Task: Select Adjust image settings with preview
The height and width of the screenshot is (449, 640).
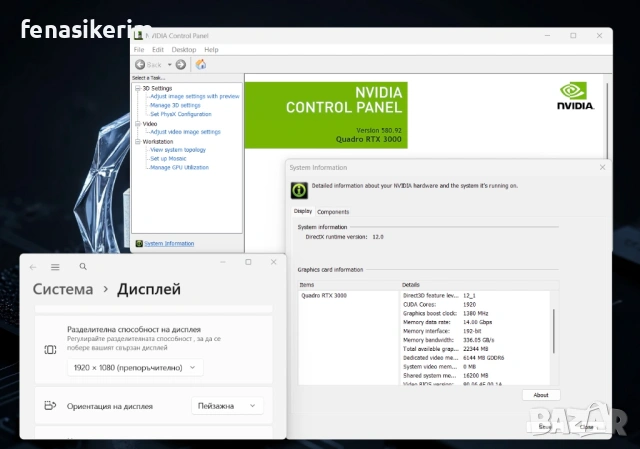Action: click(195, 96)
